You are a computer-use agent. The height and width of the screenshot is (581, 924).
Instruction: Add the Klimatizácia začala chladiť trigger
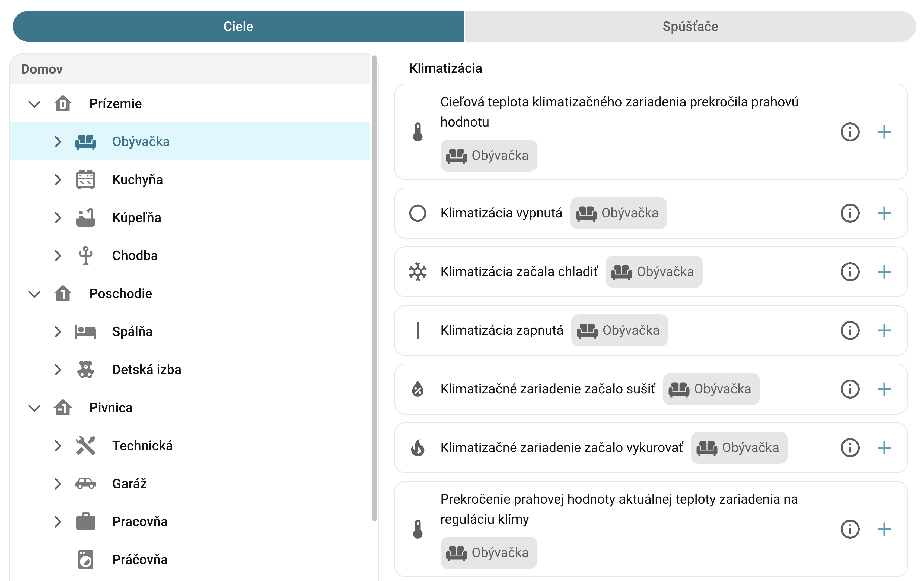click(884, 272)
